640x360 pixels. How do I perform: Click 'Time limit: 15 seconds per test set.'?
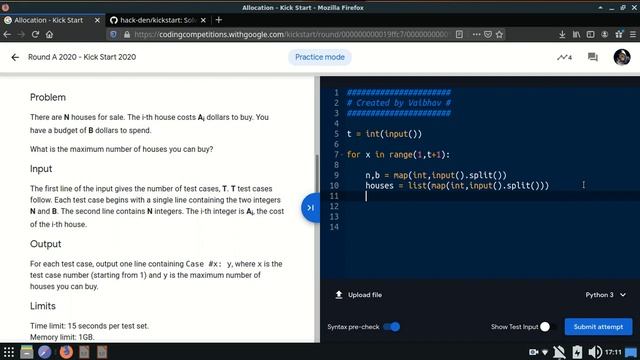89,326
